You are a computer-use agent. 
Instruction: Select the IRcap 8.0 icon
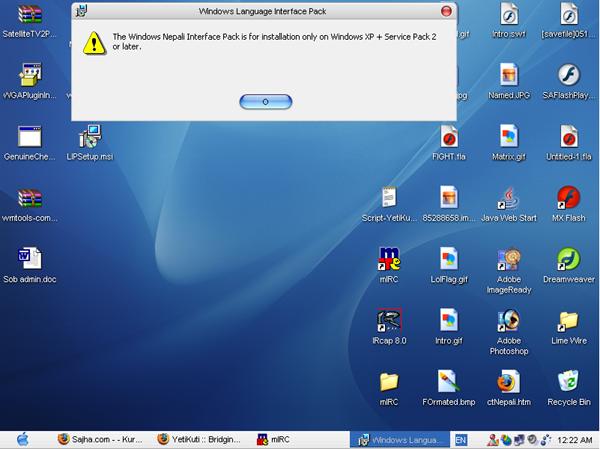pyautogui.click(x=389, y=320)
